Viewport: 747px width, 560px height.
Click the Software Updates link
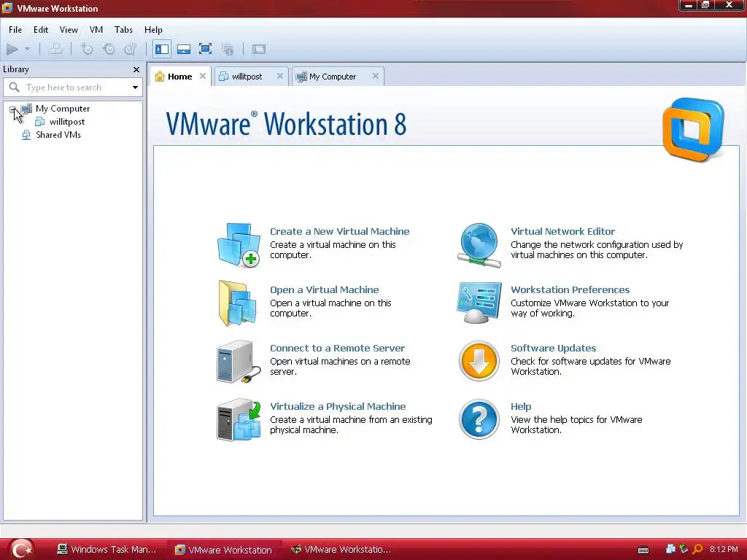[554, 348]
